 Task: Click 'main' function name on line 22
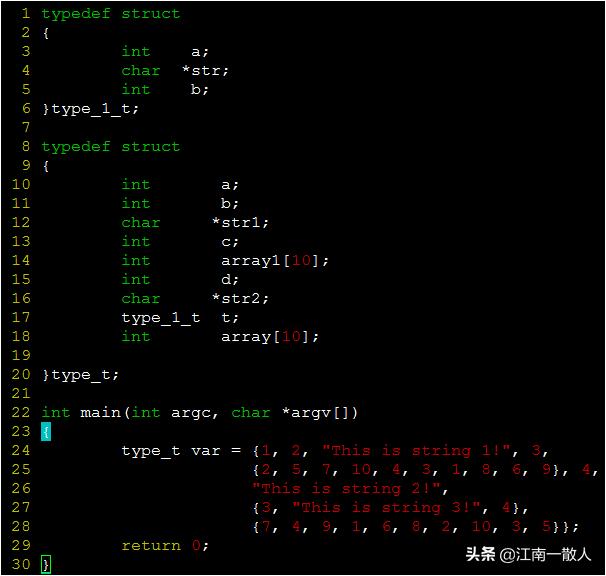click(100, 413)
